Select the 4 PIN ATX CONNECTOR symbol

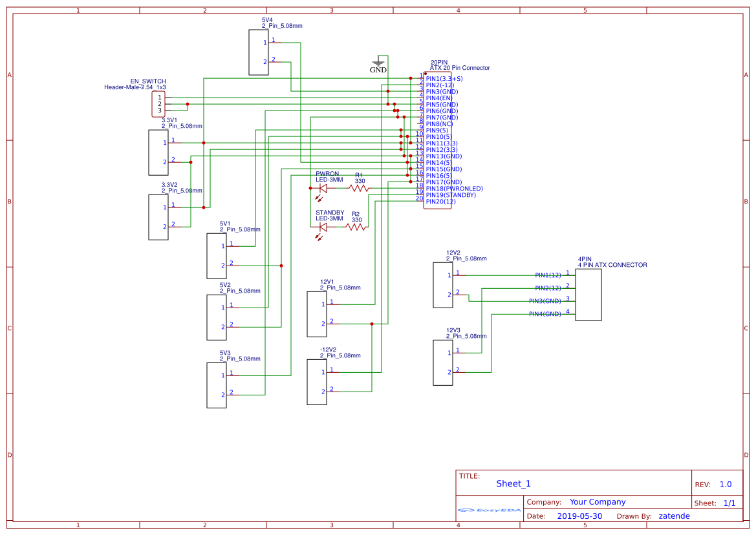[x=589, y=295]
